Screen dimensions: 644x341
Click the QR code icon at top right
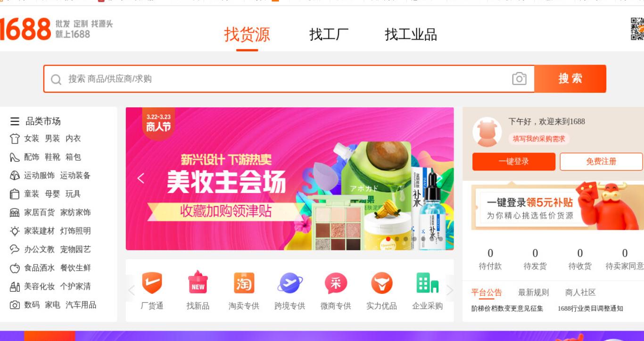coord(637,29)
